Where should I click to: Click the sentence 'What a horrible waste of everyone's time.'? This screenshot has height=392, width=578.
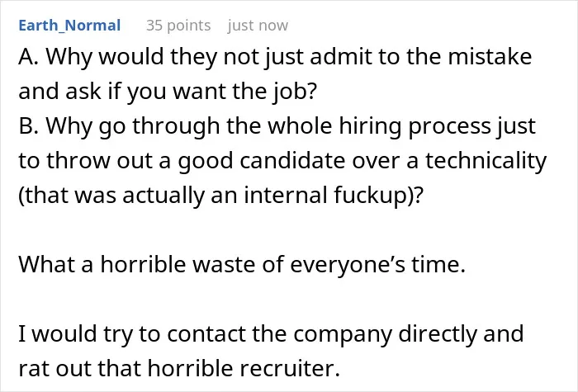coord(242,265)
